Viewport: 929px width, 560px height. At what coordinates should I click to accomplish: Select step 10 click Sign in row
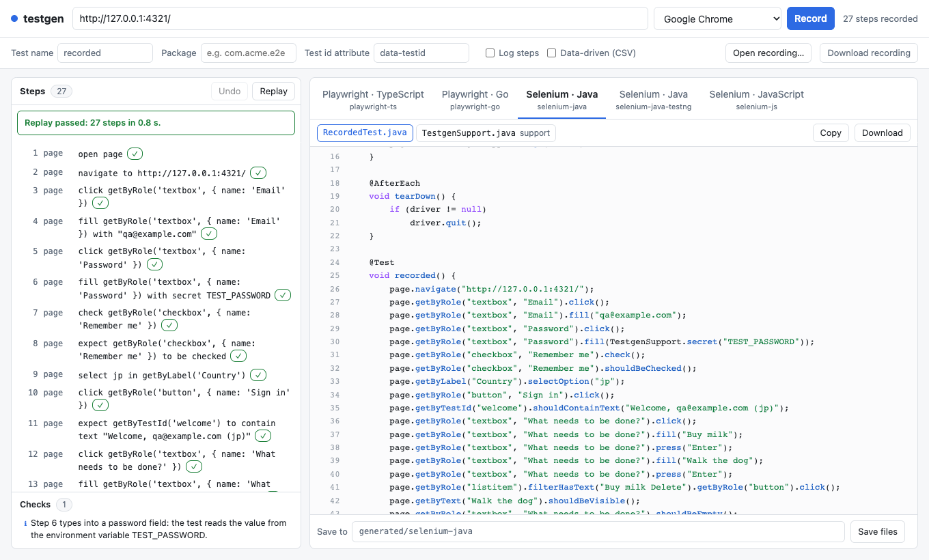(x=156, y=399)
